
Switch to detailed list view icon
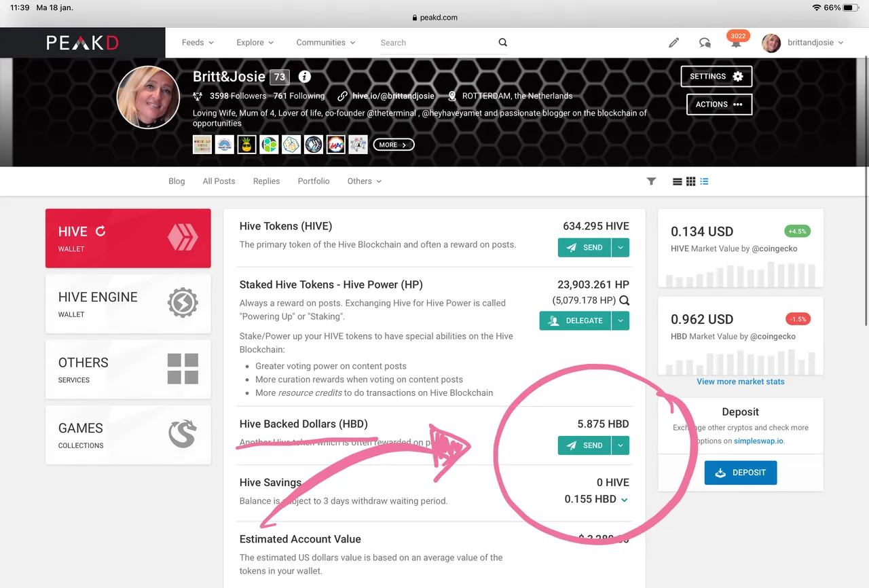[704, 181]
